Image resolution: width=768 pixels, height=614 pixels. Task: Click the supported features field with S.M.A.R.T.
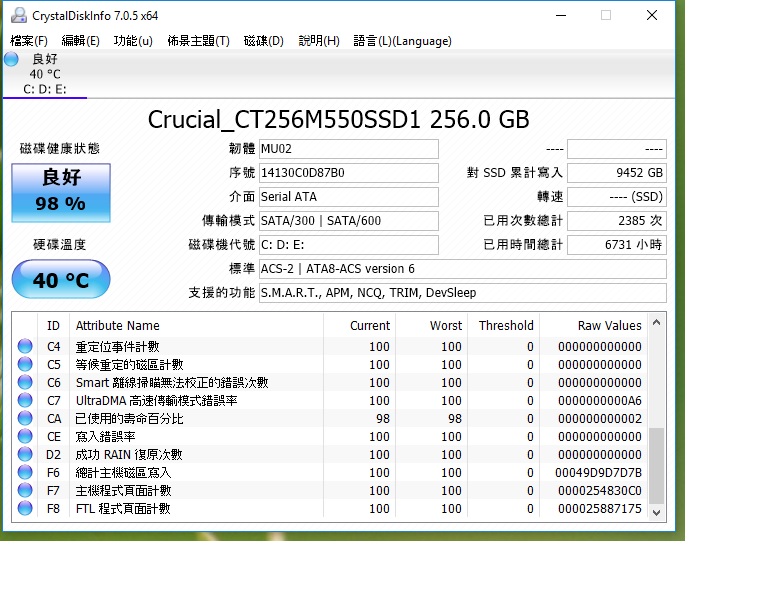pos(463,293)
